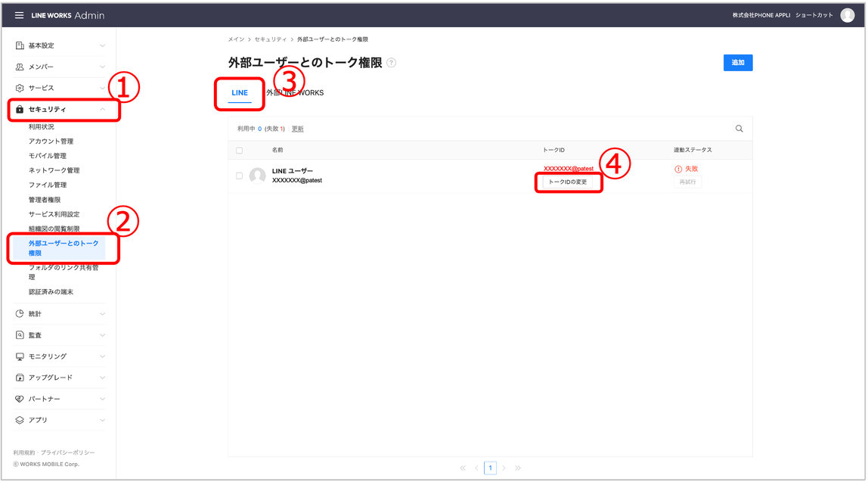
Task: Go to the previous page arrow
Action: [476, 468]
